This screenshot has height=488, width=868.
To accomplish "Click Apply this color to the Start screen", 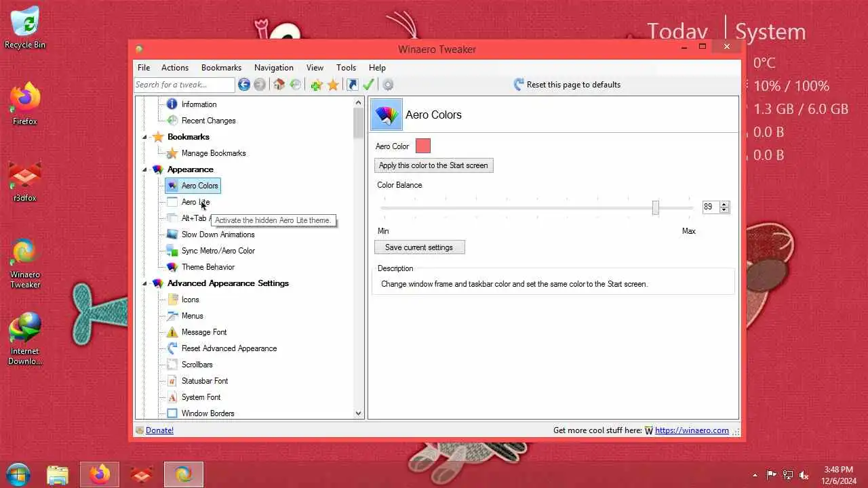I will [x=433, y=165].
